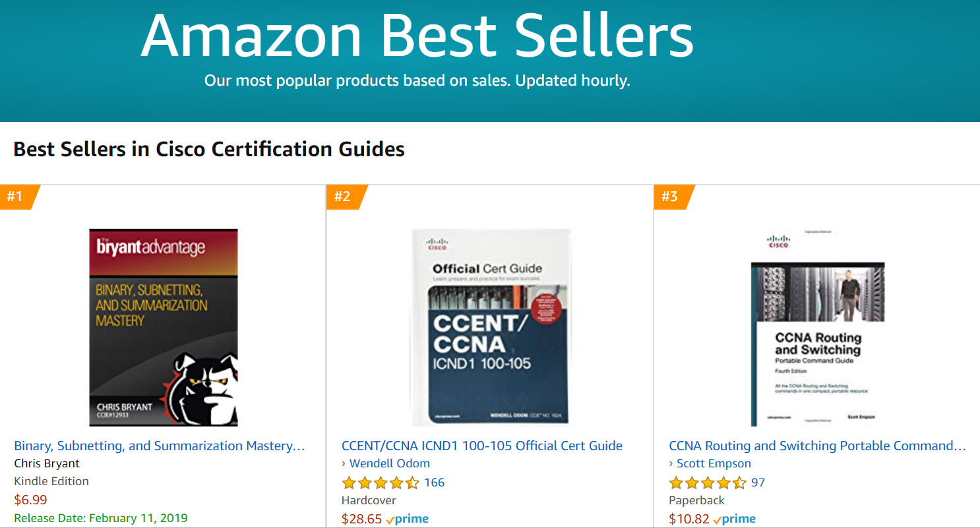The width and height of the screenshot is (980, 528).
Task: Open author Scott Empson's page
Action: click(x=714, y=463)
